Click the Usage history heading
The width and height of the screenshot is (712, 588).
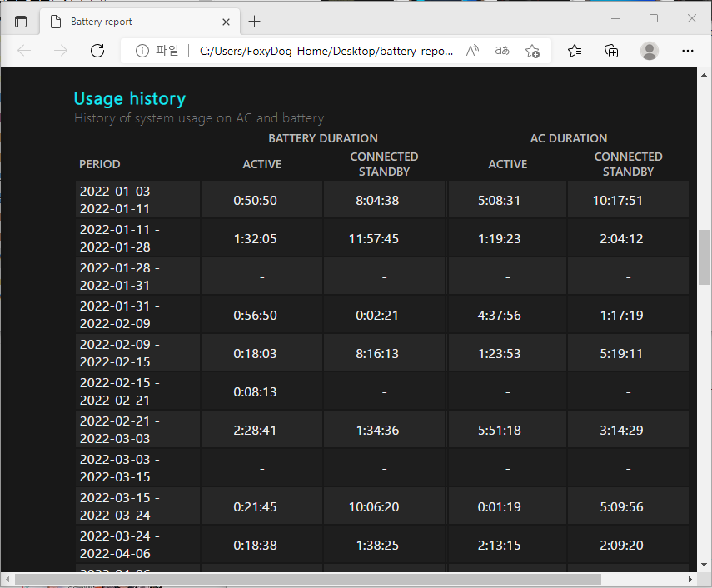coord(130,98)
